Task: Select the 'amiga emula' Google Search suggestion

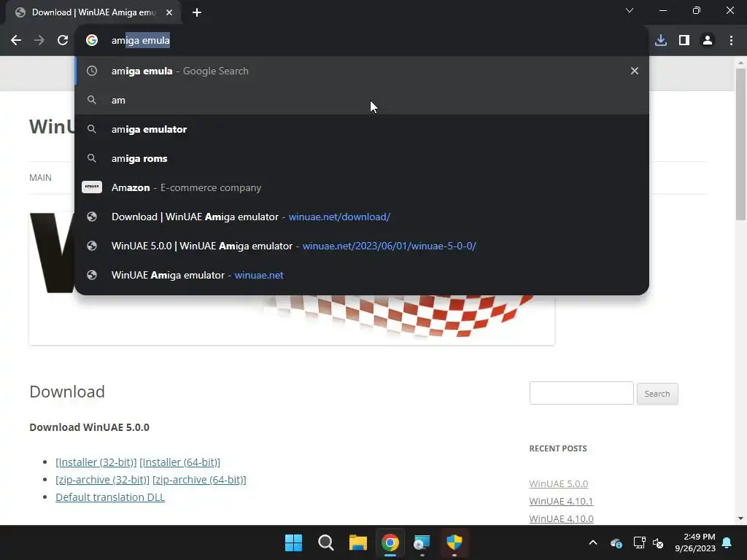Action: coord(362,71)
